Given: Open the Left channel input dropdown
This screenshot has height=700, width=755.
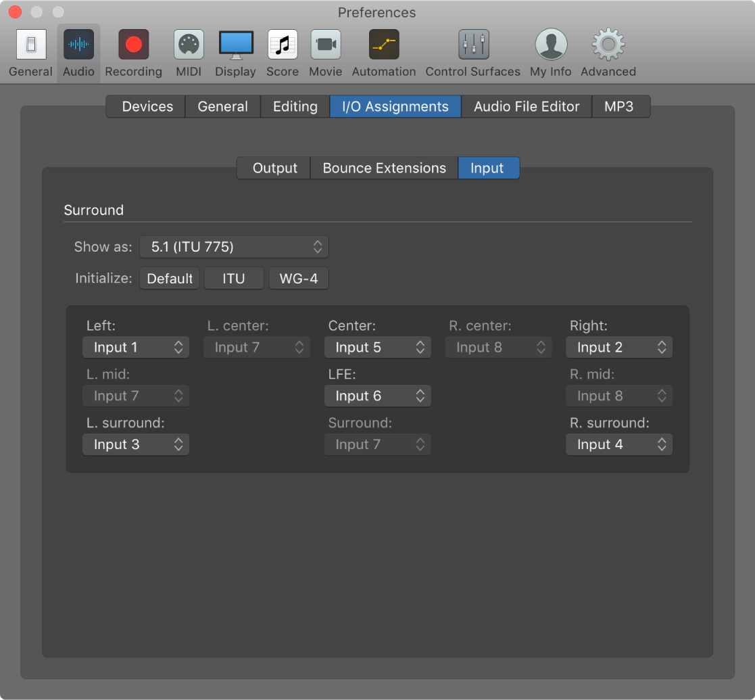Looking at the screenshot, I should (135, 347).
